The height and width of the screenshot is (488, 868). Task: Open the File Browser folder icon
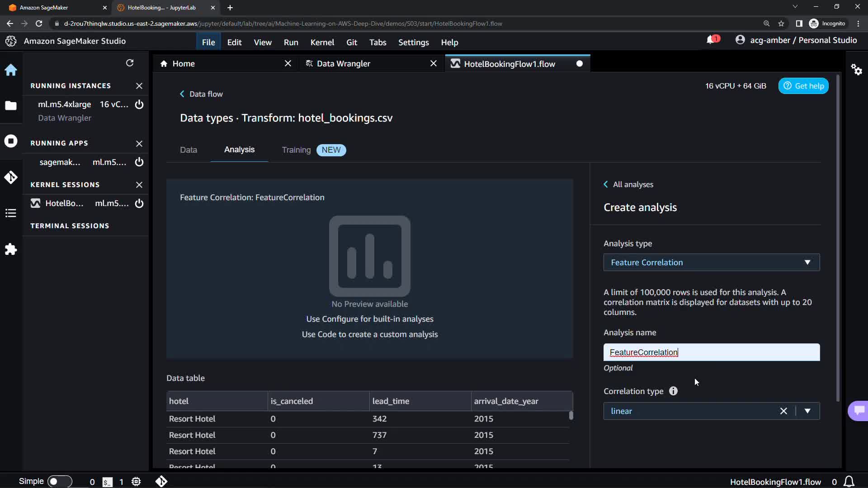coord(11,106)
